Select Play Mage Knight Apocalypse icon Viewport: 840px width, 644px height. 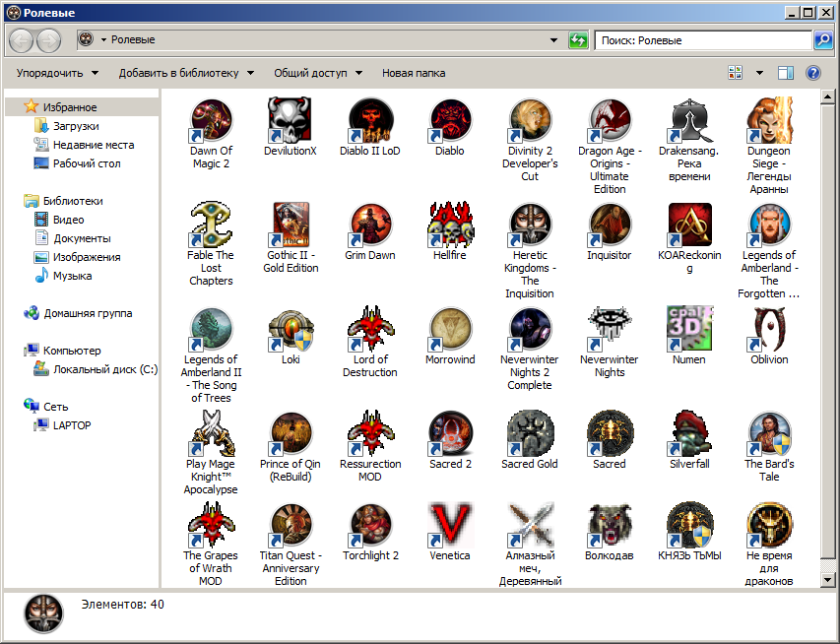pos(211,433)
